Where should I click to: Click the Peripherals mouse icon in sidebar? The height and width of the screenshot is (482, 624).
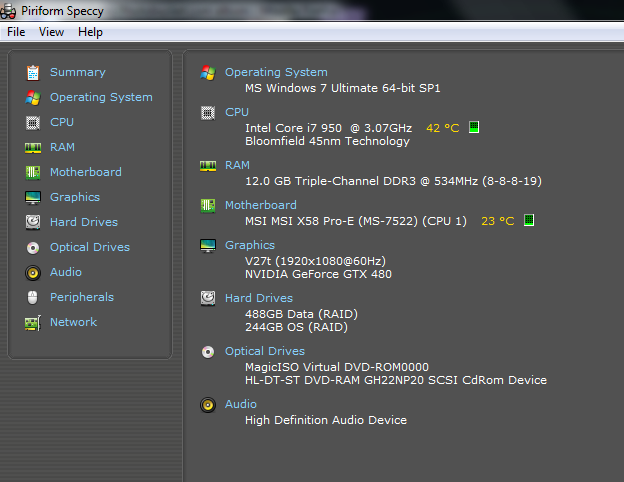[x=33, y=297]
